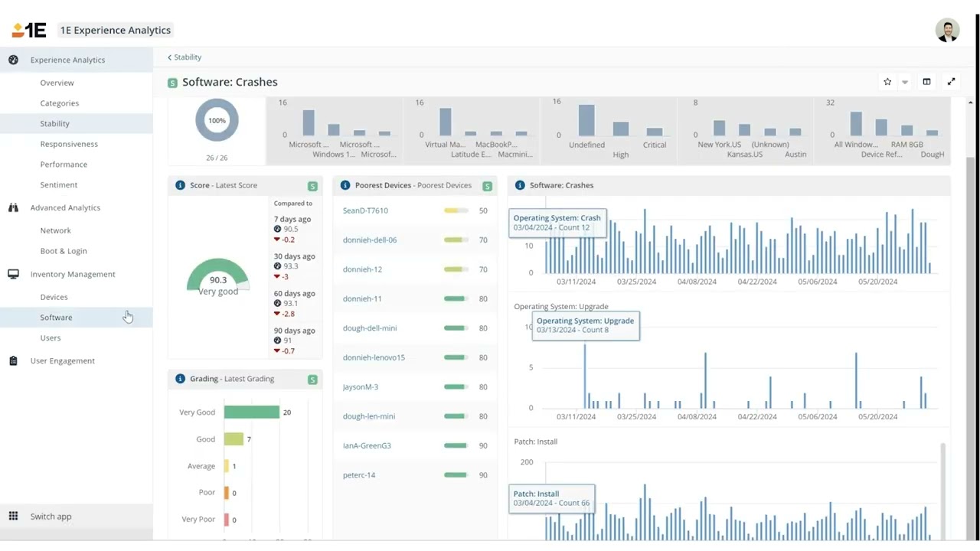Go back to Stability breadcrumb
980x551 pixels.
click(185, 57)
